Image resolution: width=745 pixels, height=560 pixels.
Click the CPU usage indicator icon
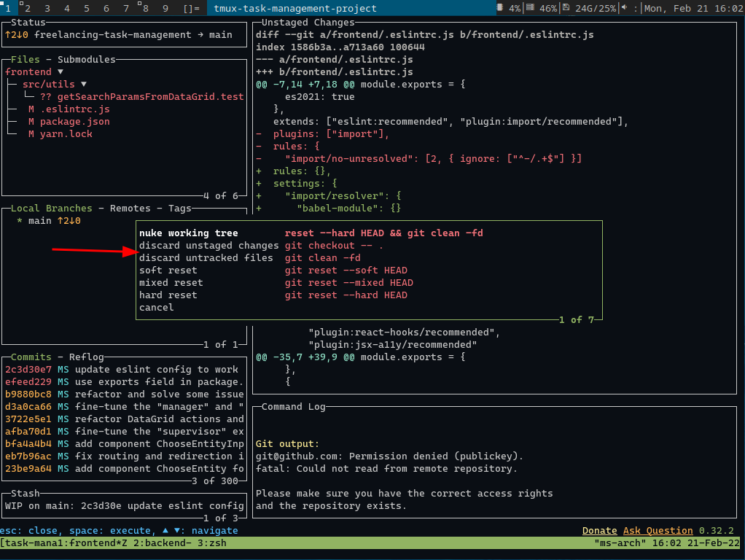tap(500, 7)
